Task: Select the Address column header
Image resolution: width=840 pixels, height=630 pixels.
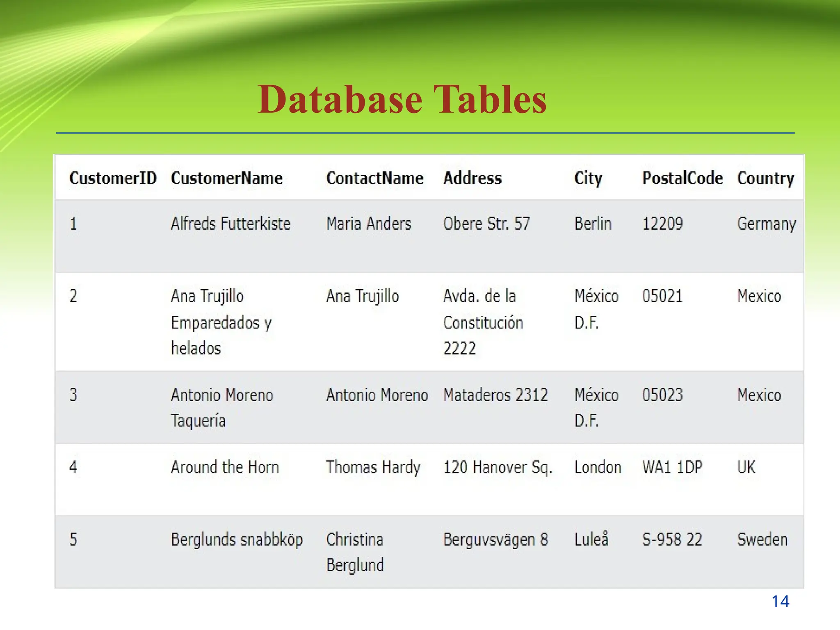Action: (x=472, y=178)
